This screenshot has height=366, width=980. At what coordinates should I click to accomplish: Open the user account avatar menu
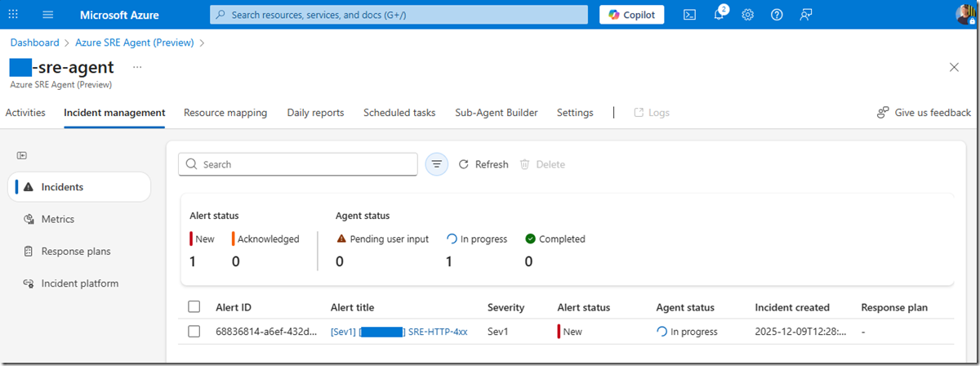pyautogui.click(x=967, y=15)
